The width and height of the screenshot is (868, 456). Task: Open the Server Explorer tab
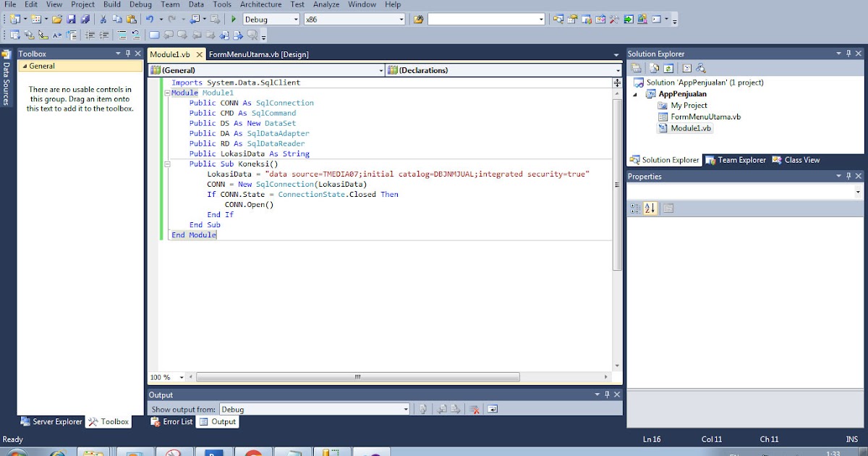pyautogui.click(x=52, y=421)
